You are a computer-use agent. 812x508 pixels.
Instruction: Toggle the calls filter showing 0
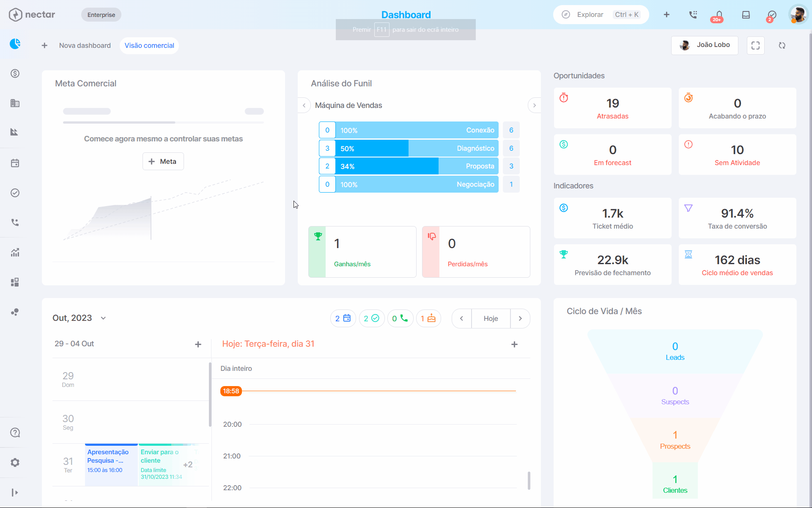[x=400, y=318]
